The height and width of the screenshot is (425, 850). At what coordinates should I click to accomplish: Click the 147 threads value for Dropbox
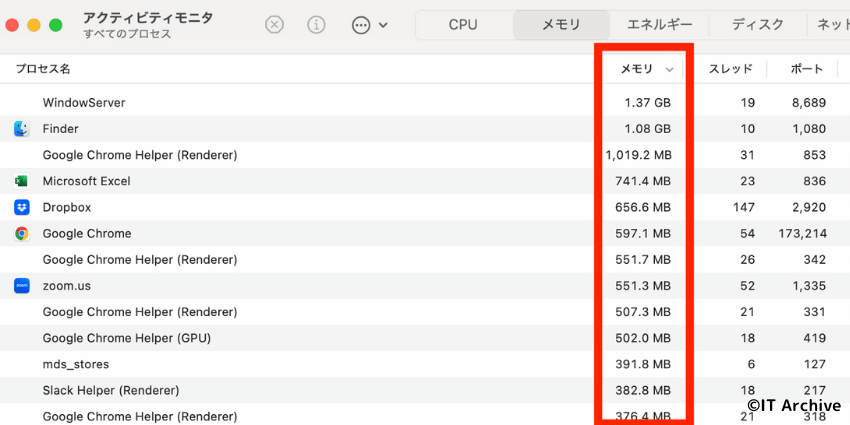(x=744, y=207)
